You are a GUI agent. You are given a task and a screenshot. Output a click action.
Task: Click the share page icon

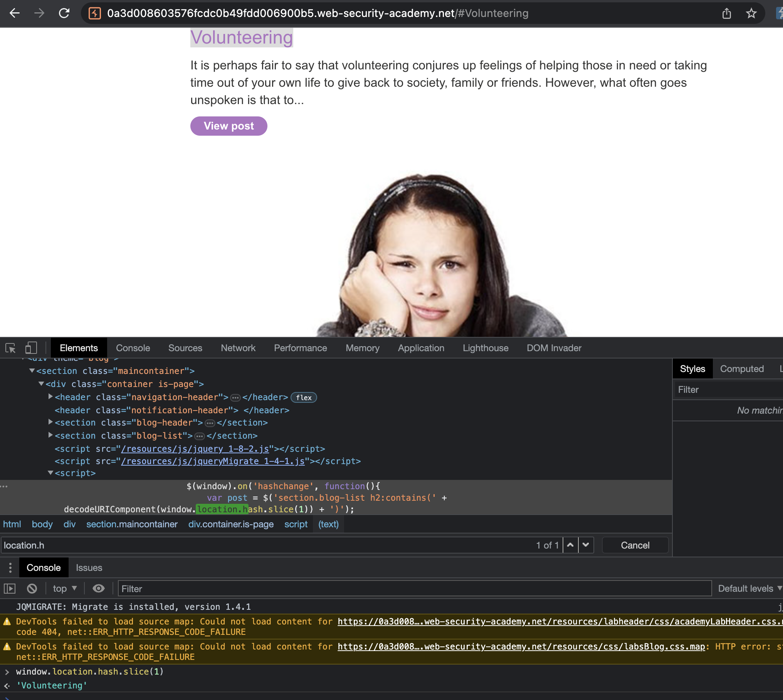pyautogui.click(x=726, y=13)
